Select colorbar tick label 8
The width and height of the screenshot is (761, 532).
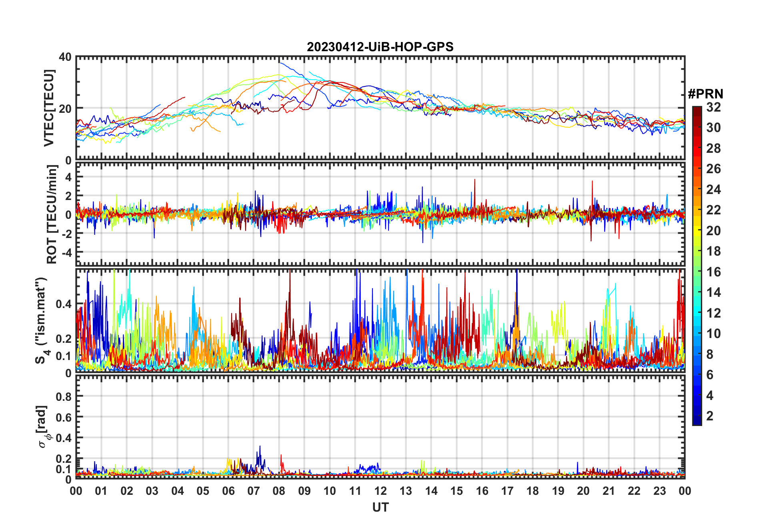pos(710,354)
